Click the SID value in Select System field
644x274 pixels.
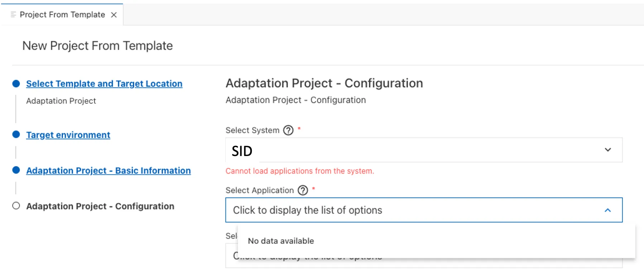coord(242,151)
